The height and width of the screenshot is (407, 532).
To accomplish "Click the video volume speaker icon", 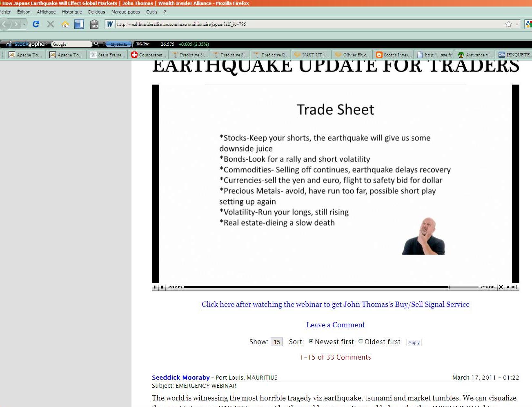I will 508,287.
